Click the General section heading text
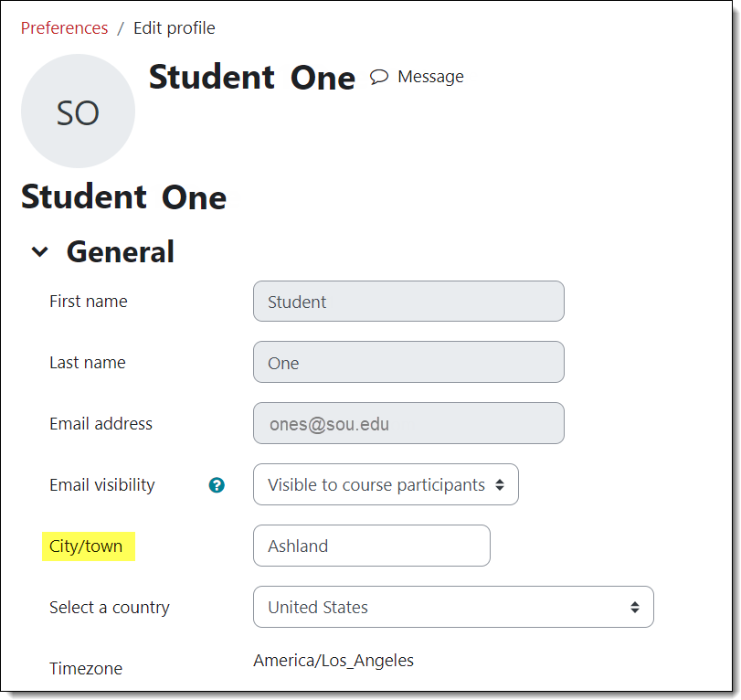The width and height of the screenshot is (741, 700). (x=120, y=251)
